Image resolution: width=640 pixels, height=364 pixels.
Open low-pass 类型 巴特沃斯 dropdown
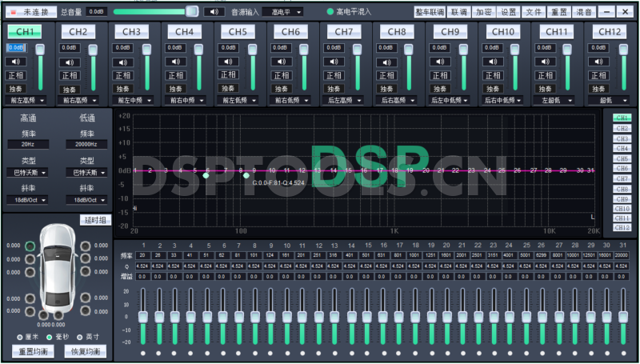coord(86,173)
